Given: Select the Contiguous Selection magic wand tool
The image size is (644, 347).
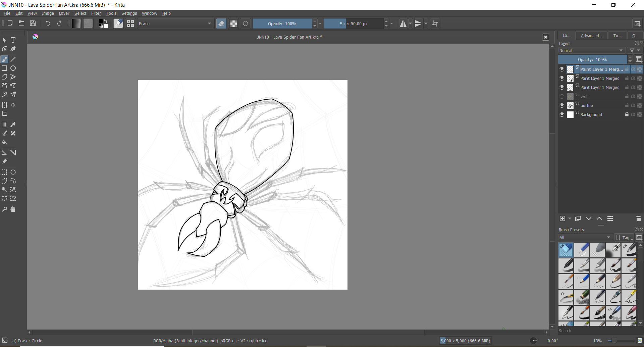Looking at the screenshot, I should tap(4, 190).
